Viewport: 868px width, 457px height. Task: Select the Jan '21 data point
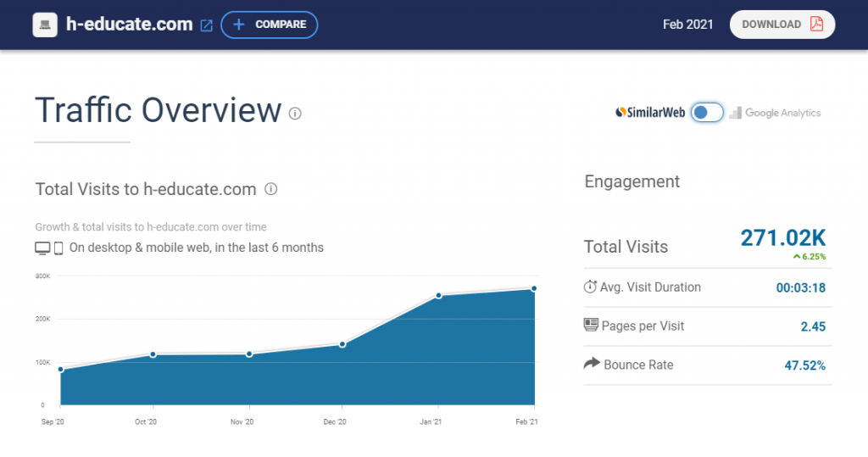tap(439, 296)
